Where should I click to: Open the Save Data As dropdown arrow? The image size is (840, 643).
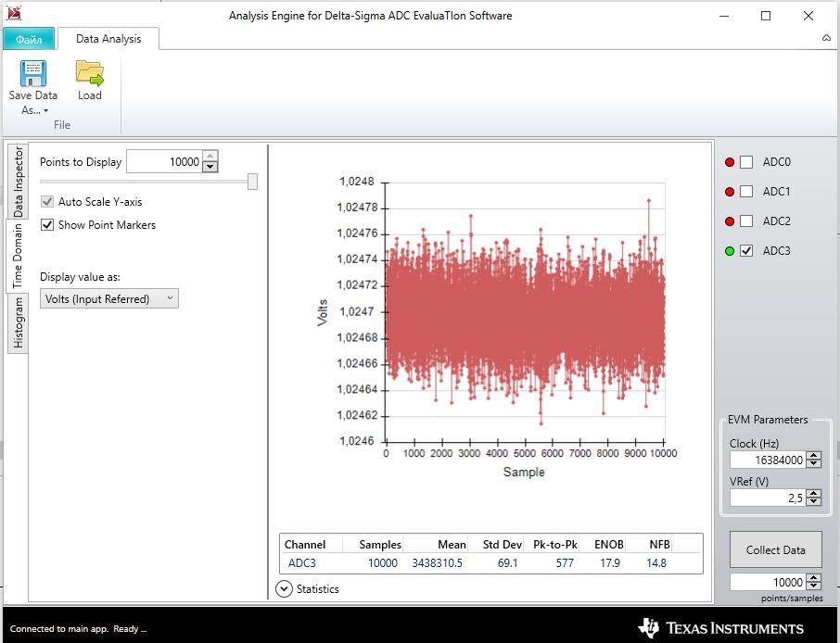tap(46, 111)
